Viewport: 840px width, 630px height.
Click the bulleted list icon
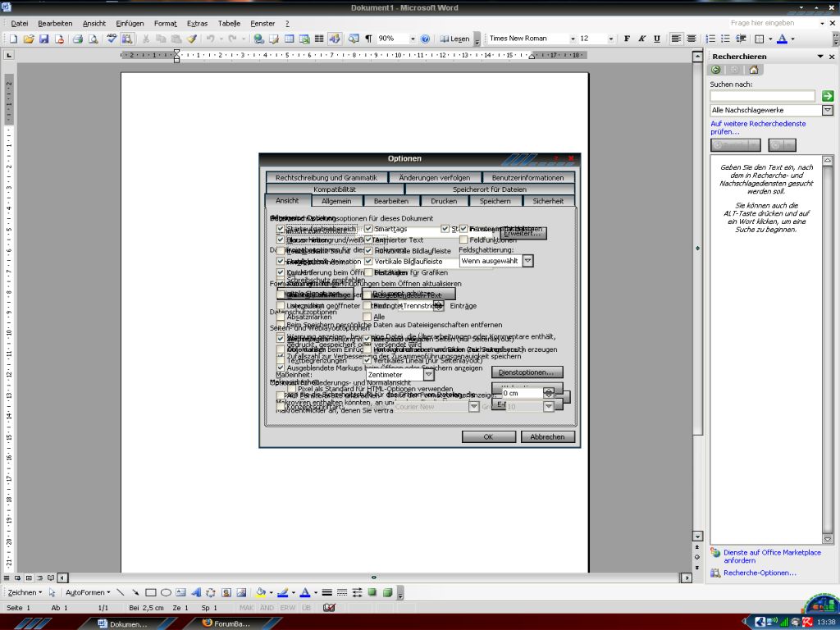point(725,39)
